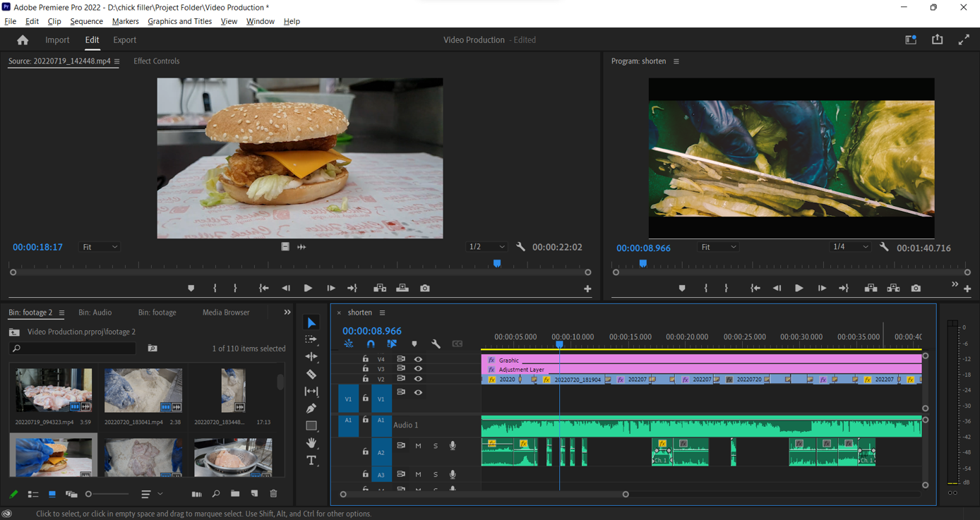Expand project panel tabs overflow chevron

[287, 313]
